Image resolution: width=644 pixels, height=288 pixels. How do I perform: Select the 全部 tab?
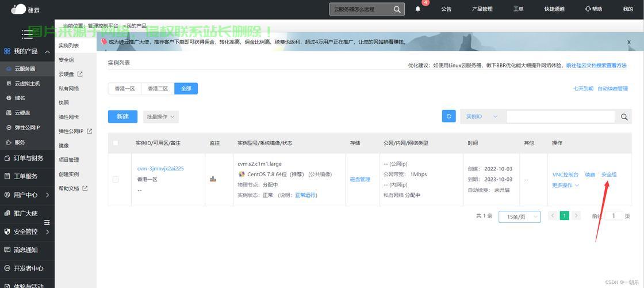[x=186, y=89]
